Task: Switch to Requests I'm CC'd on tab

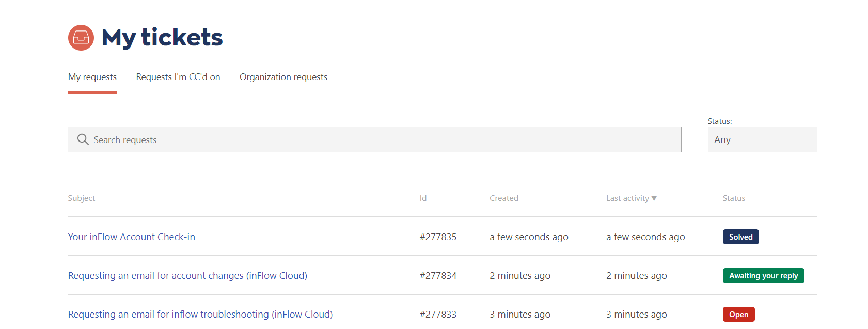Action: (x=178, y=77)
